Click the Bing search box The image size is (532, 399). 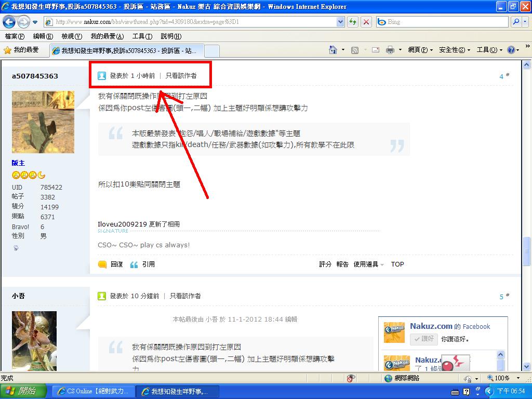click(443, 22)
